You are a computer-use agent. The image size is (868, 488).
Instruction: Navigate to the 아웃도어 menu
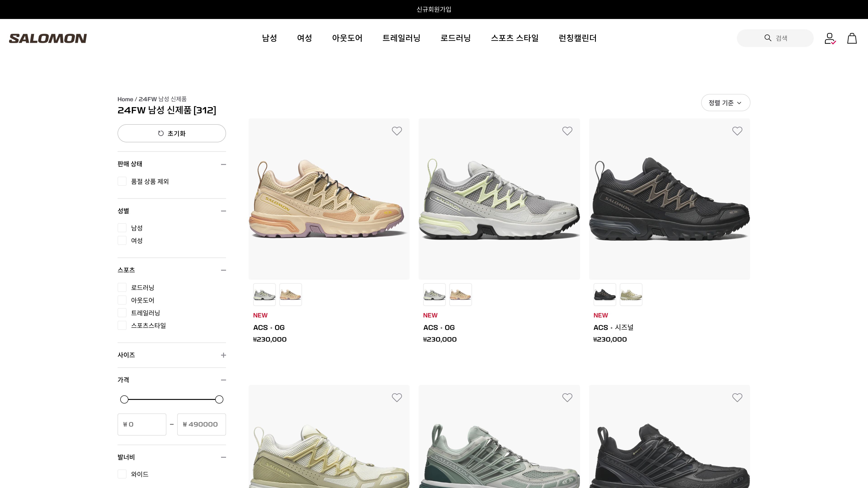coord(347,38)
